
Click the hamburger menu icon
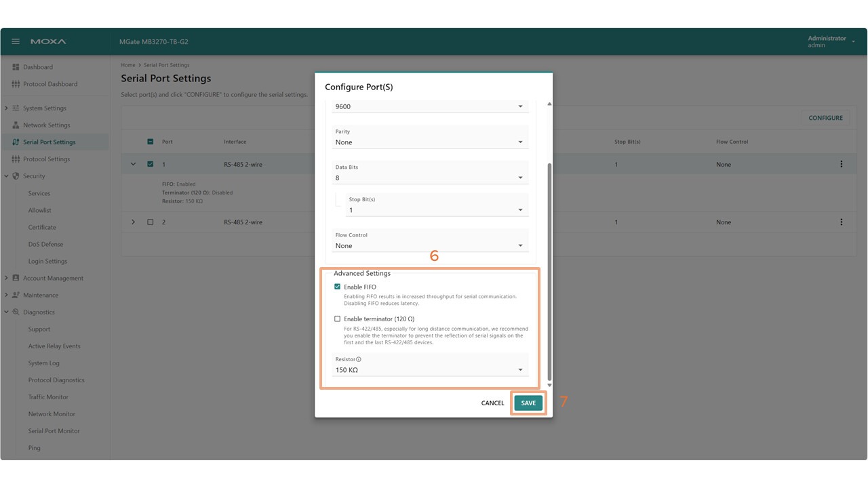(16, 41)
